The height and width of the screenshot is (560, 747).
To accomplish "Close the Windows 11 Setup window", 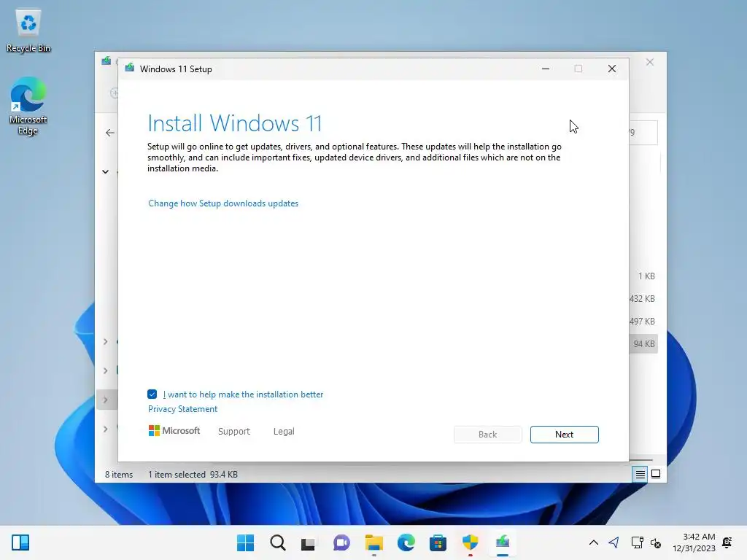I will (x=612, y=69).
